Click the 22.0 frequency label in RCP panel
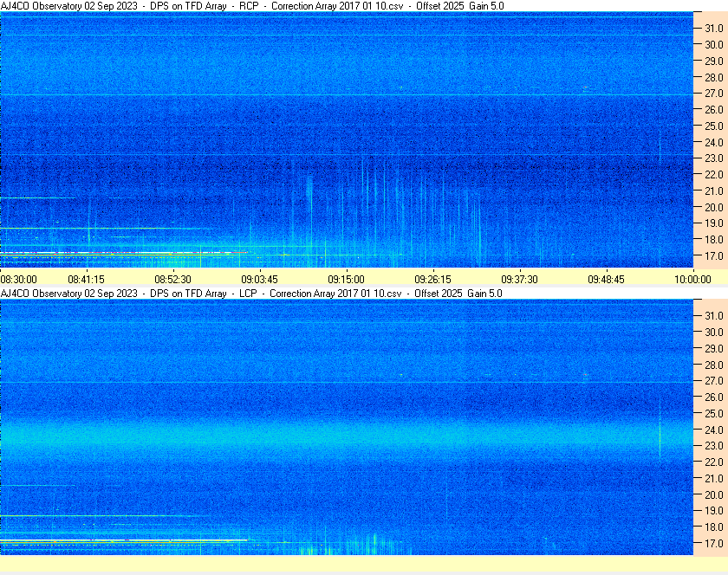728x575 pixels. (714, 175)
